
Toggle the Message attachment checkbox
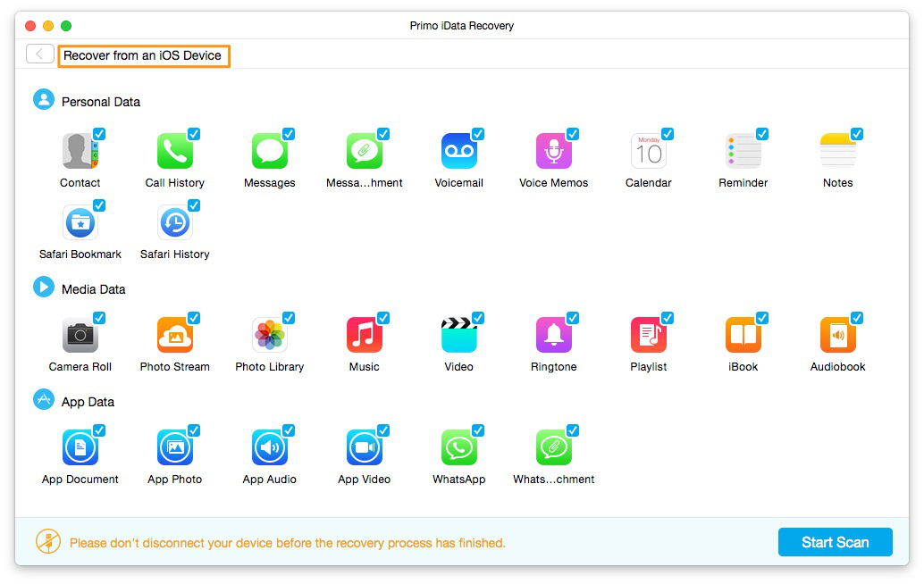pos(383,134)
